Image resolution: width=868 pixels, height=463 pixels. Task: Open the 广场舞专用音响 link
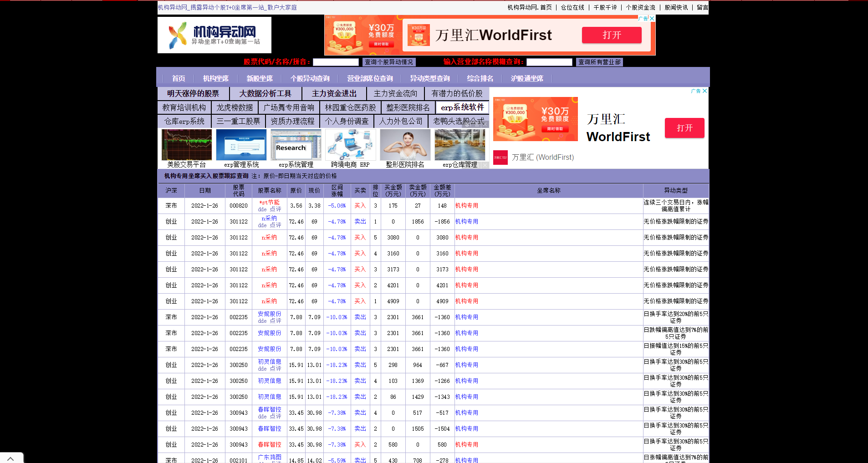(289, 107)
